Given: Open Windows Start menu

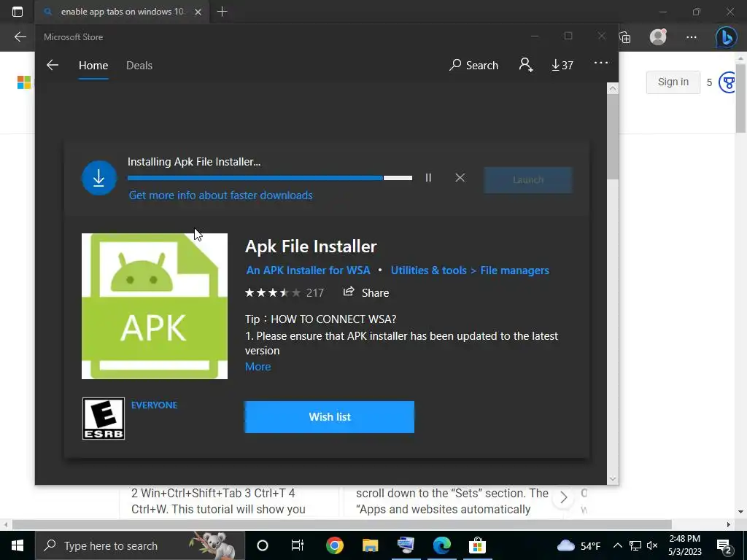Looking at the screenshot, I should tap(18, 545).
